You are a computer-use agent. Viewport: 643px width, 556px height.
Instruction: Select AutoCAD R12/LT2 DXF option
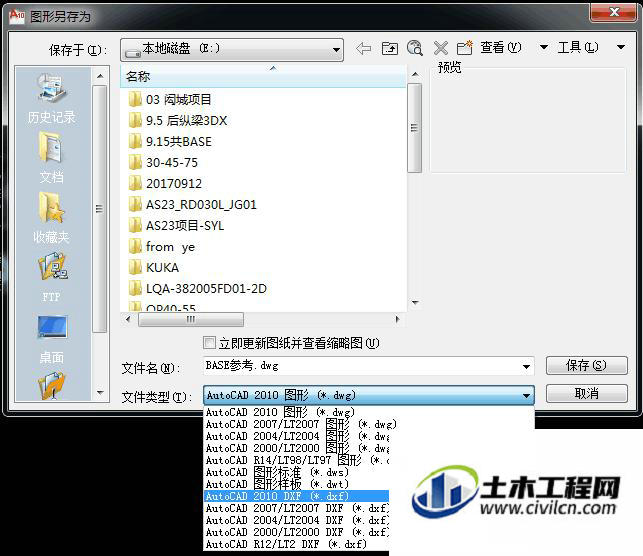tap(296, 545)
